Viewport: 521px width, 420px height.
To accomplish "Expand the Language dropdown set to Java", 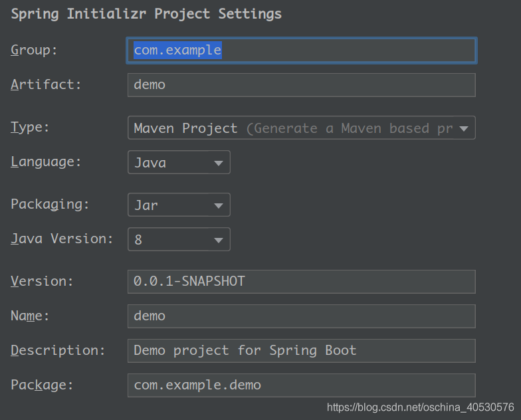I will pos(179,163).
